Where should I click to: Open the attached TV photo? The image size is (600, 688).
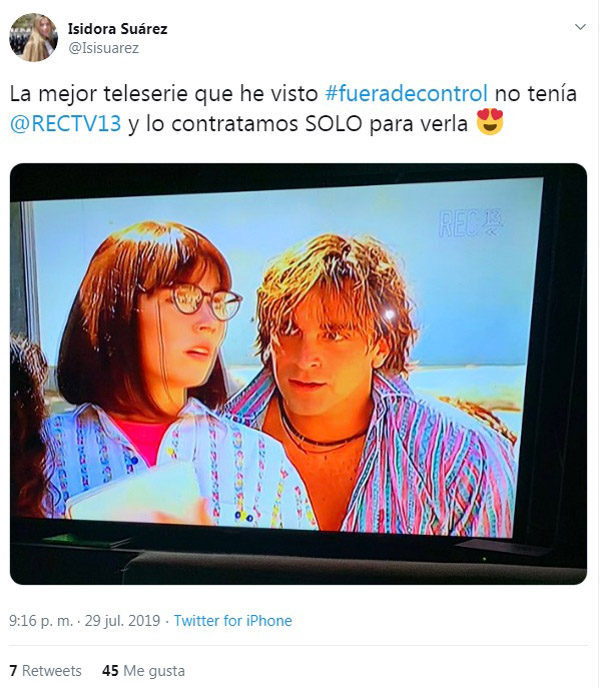[298, 374]
